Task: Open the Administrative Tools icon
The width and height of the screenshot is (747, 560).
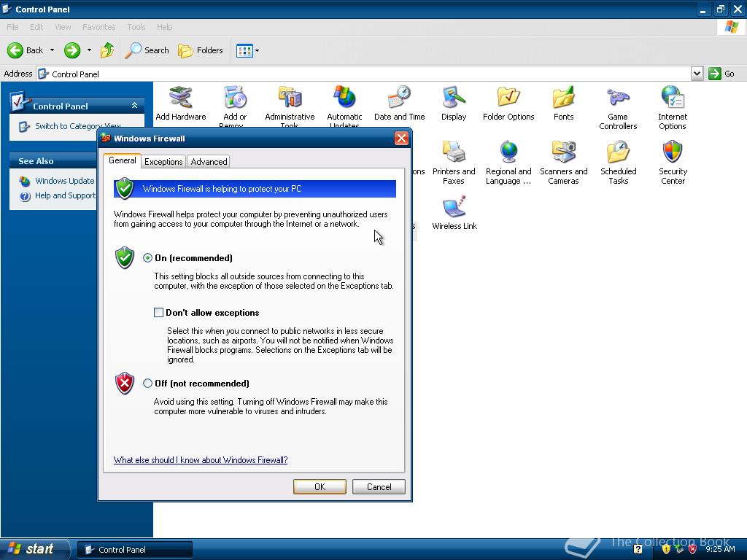Action: [290, 105]
